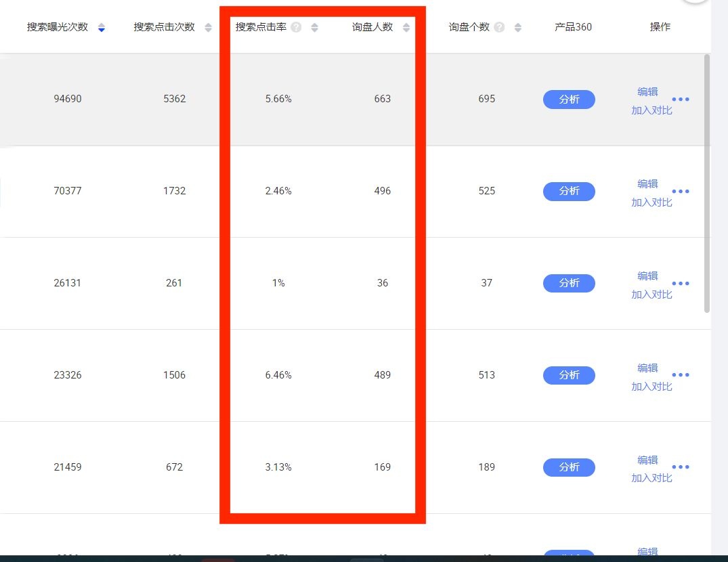The image size is (728, 562).
Task: Select inquiry people count 489
Action: coord(383,375)
